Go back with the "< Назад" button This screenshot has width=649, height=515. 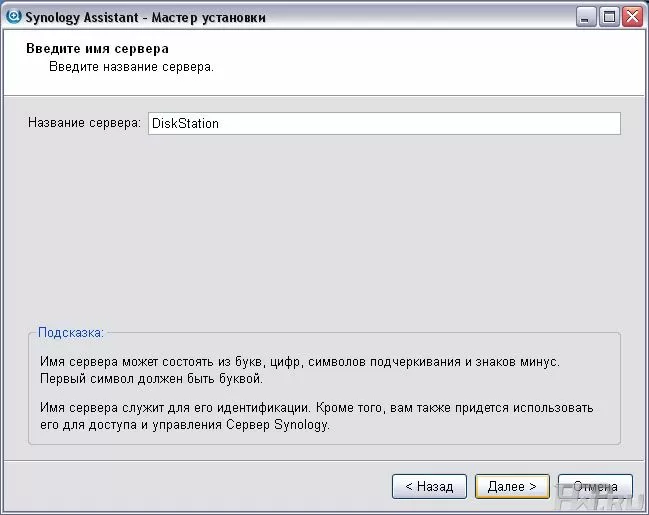pyautogui.click(x=429, y=486)
